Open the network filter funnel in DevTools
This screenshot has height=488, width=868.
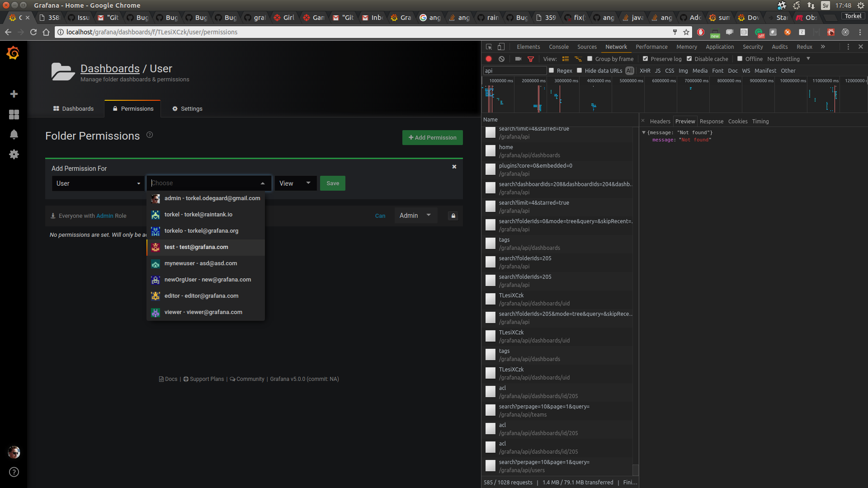pyautogui.click(x=531, y=59)
